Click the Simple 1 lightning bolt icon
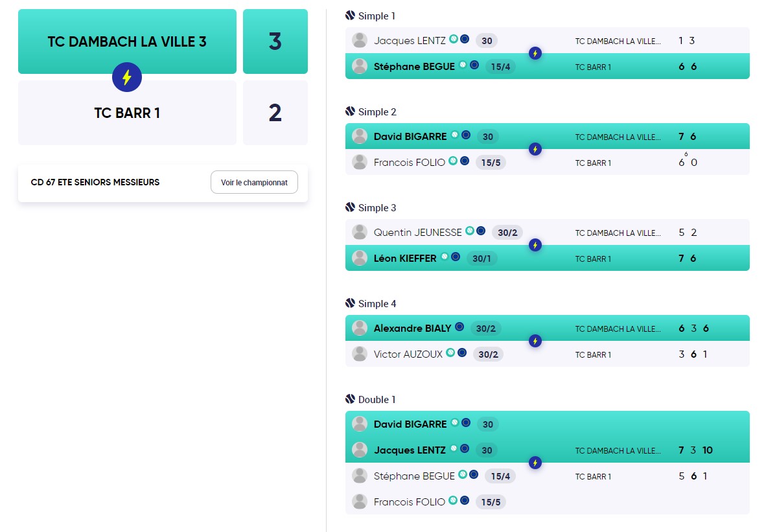 [535, 53]
